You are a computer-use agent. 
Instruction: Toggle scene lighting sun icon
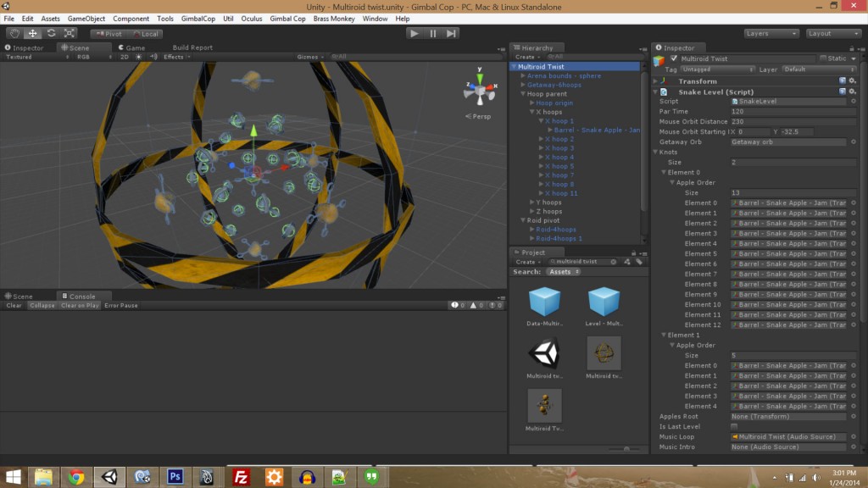click(138, 57)
